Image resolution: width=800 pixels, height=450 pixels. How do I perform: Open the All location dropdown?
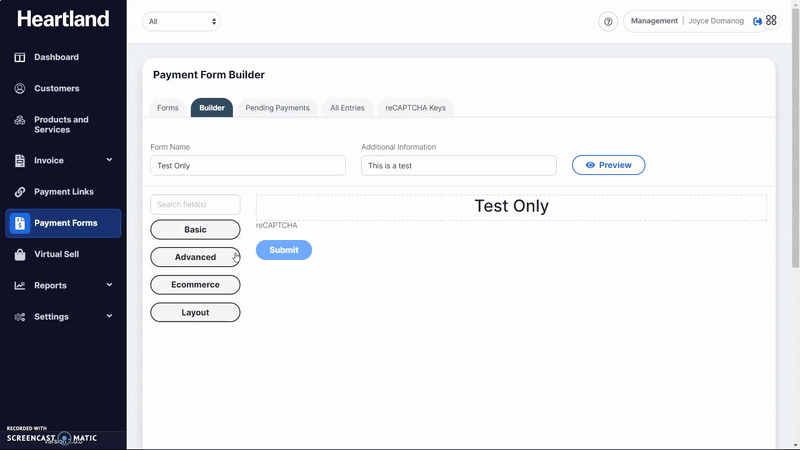tap(181, 21)
